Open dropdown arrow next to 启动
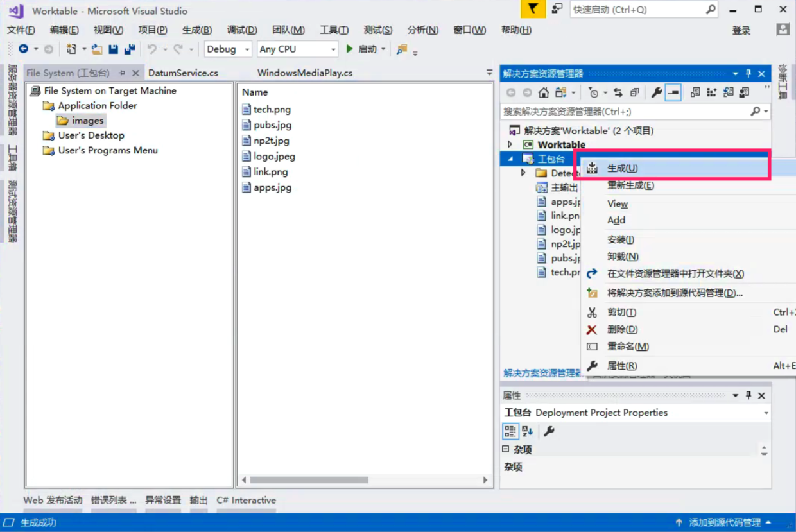The height and width of the screenshot is (532, 796). [383, 49]
